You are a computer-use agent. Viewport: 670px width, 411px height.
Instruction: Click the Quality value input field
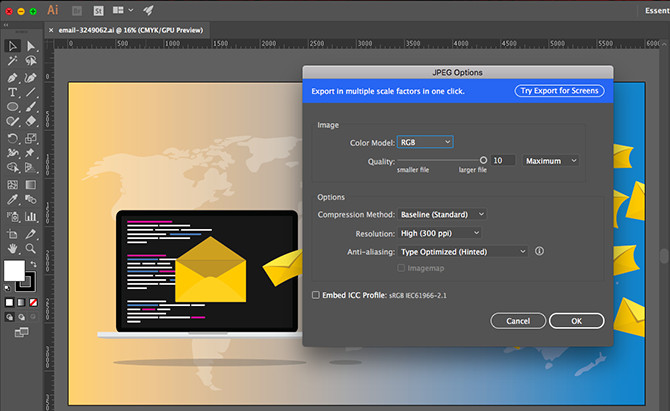[503, 160]
